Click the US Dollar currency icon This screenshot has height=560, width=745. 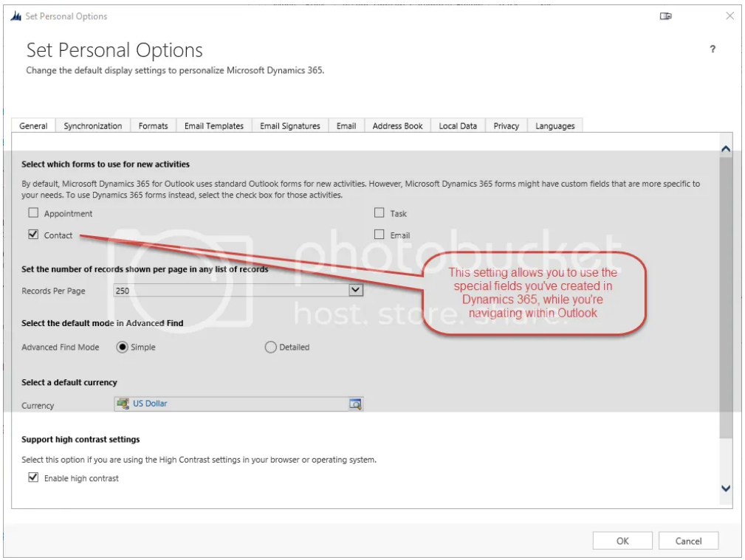tap(123, 404)
